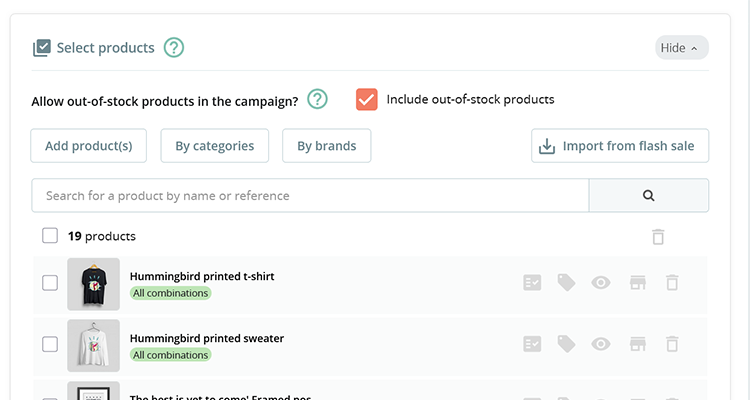
Task: Click the Add product(s) button
Action: coord(89,146)
